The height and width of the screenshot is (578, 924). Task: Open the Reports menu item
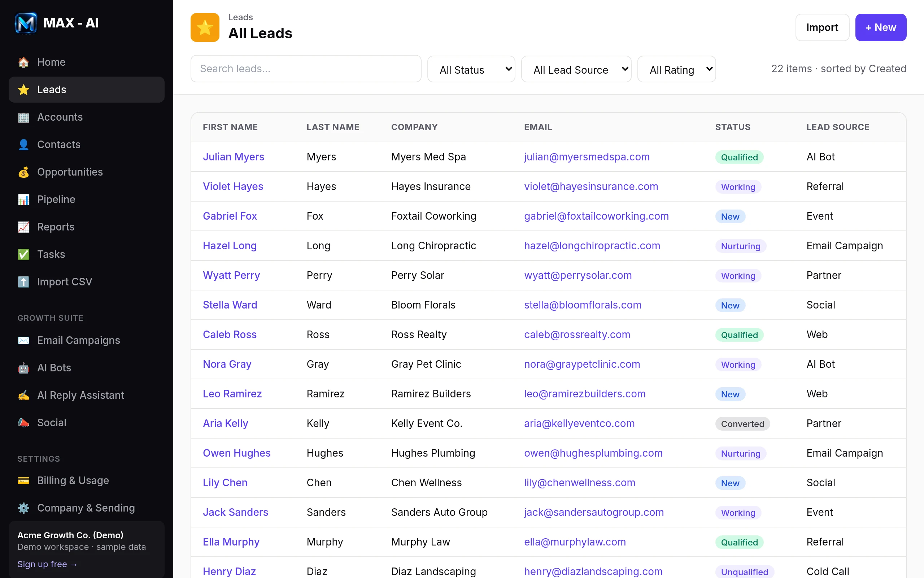pyautogui.click(x=87, y=227)
